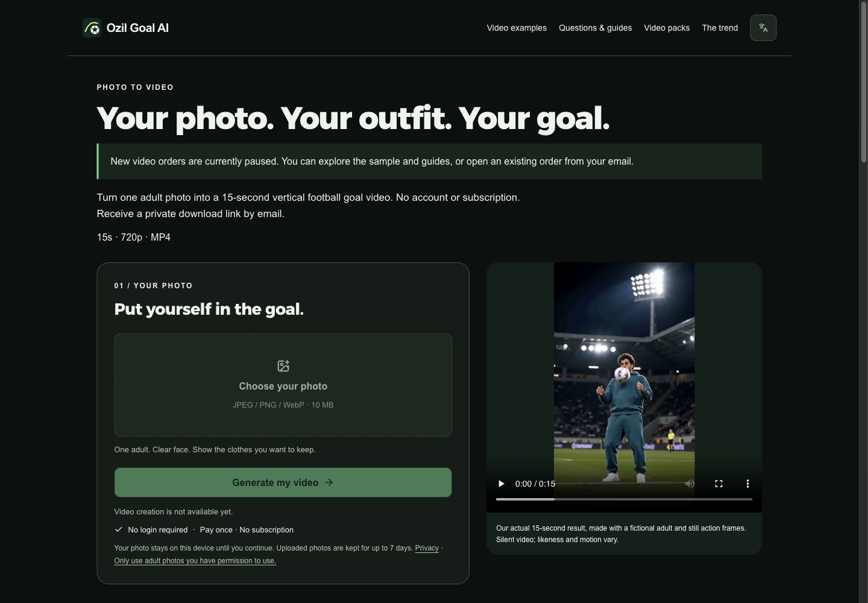Open the Video examples nav item
The width and height of the screenshot is (868, 603).
[517, 28]
